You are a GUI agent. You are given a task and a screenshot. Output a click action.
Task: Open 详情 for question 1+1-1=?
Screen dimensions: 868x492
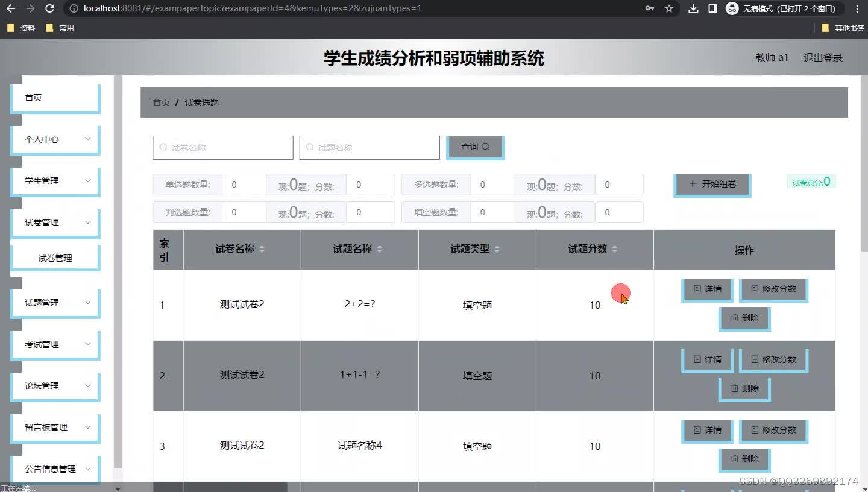point(708,360)
